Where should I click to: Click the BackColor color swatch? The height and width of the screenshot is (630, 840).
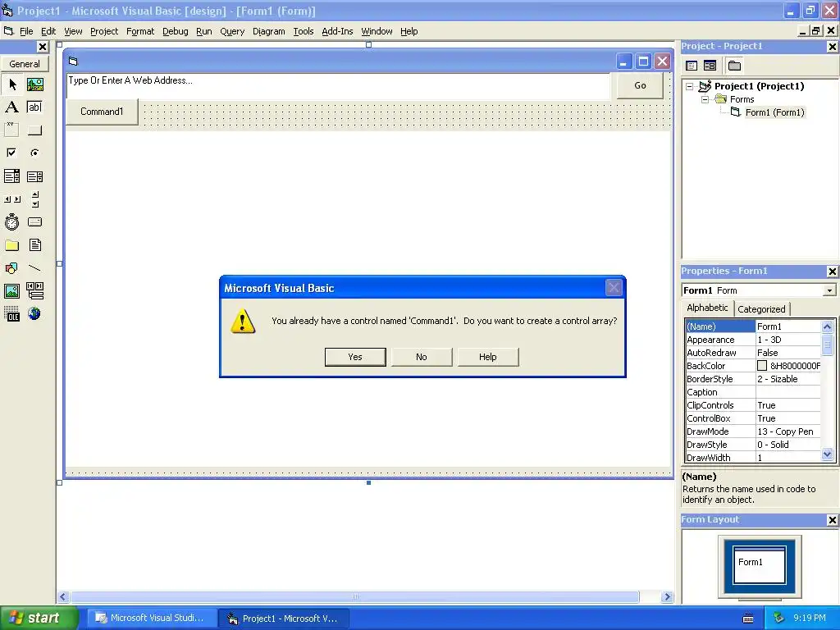pos(762,366)
